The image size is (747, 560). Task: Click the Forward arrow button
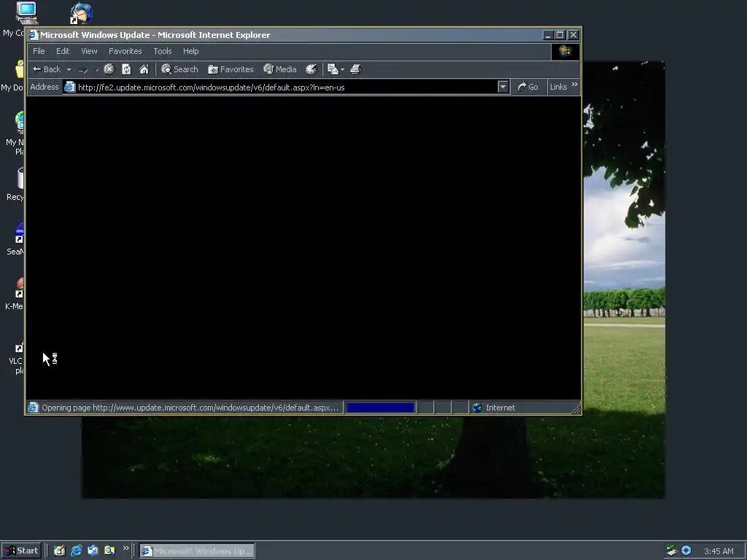pyautogui.click(x=83, y=69)
